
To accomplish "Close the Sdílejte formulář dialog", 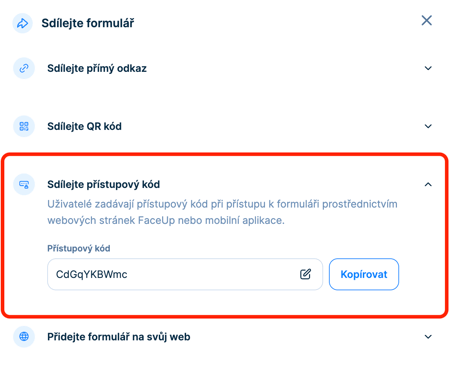I will coord(427,20).
